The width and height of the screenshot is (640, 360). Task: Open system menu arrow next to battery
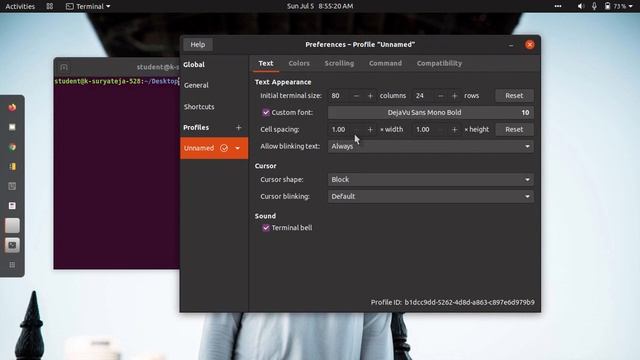(631, 6)
